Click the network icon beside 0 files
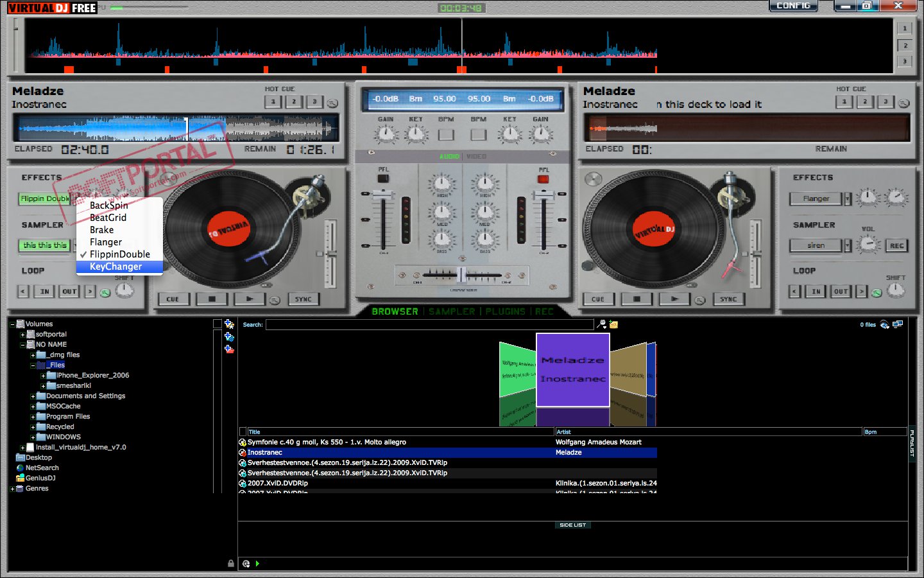This screenshot has height=578, width=924. point(884,324)
